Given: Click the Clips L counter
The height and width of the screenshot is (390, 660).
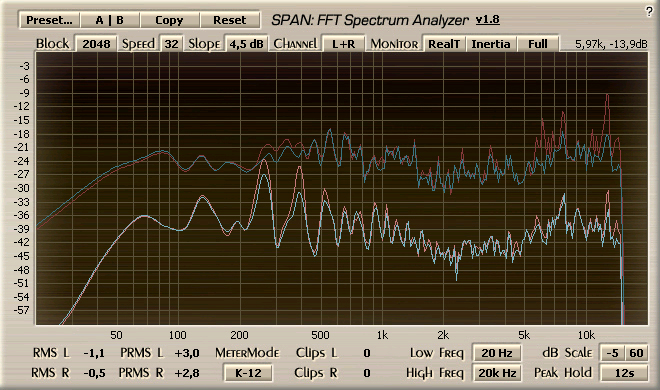Looking at the screenshot, I should [367, 353].
